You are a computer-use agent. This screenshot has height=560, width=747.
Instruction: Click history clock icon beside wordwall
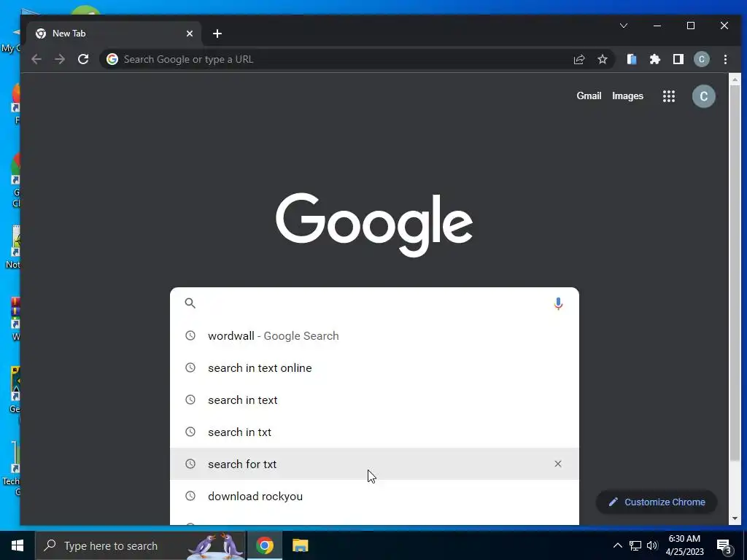click(190, 335)
